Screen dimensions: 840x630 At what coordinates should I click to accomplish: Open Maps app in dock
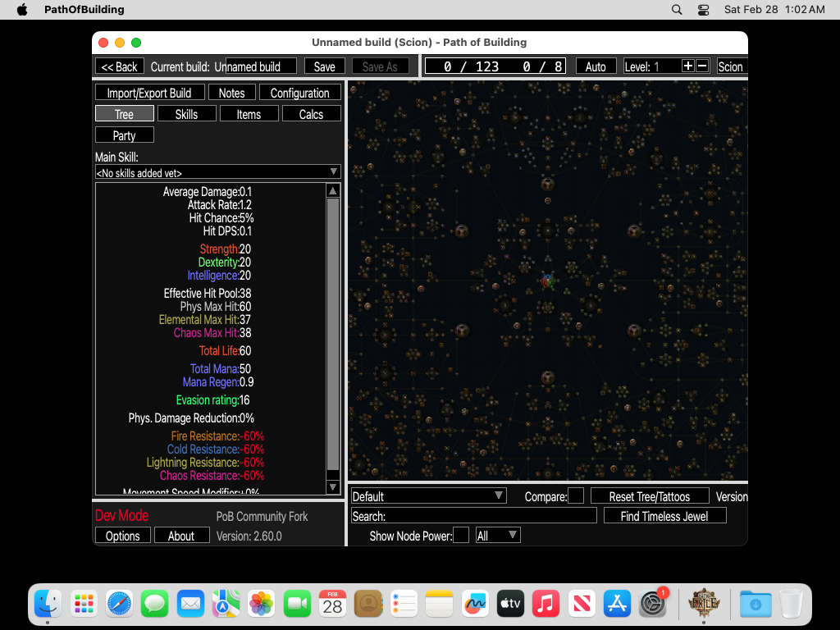click(x=226, y=604)
